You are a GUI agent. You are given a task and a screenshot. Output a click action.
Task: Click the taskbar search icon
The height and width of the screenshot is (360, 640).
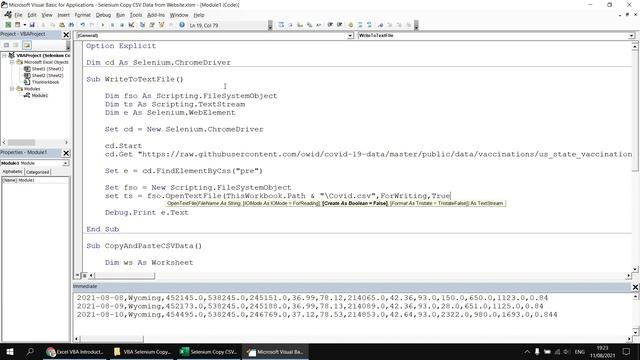coord(30,351)
